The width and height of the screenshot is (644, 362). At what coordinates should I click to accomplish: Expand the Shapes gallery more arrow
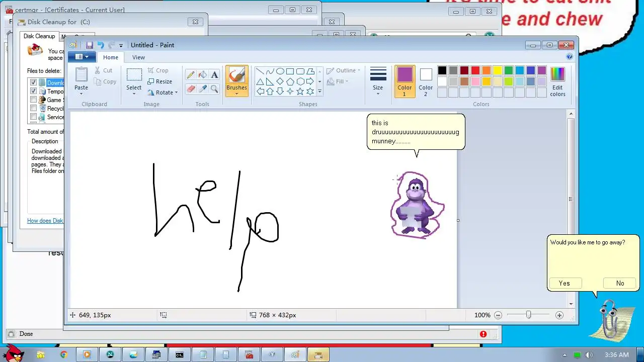pos(319,92)
